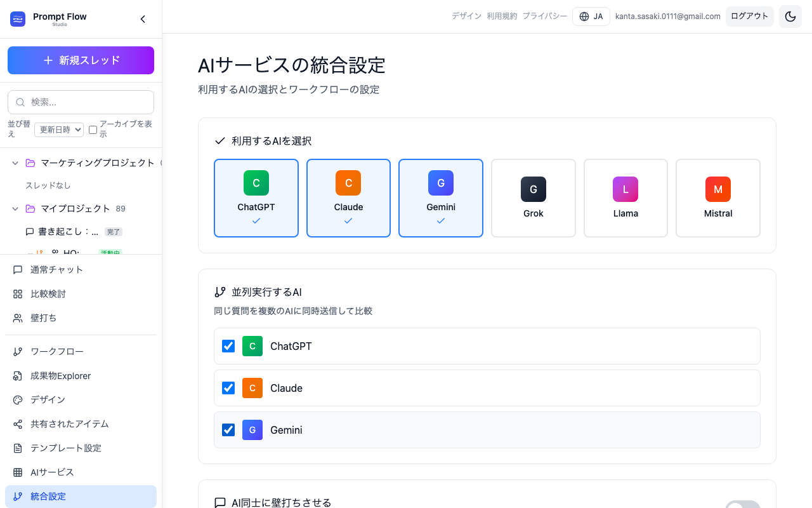Collapse マーケティングプロジェクト folder chevron

tap(15, 163)
